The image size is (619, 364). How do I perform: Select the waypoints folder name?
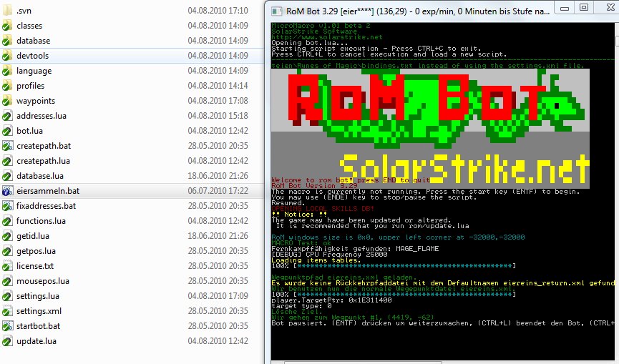click(36, 101)
